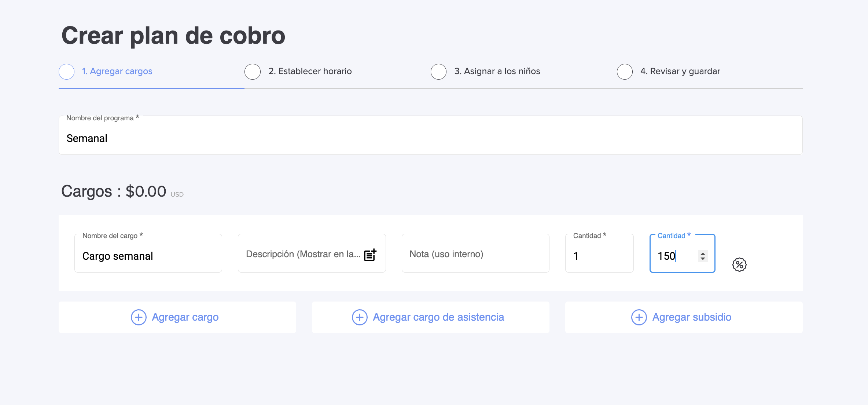Select the circle for Establecer horario step
This screenshot has height=405, width=868.
pyautogui.click(x=253, y=72)
